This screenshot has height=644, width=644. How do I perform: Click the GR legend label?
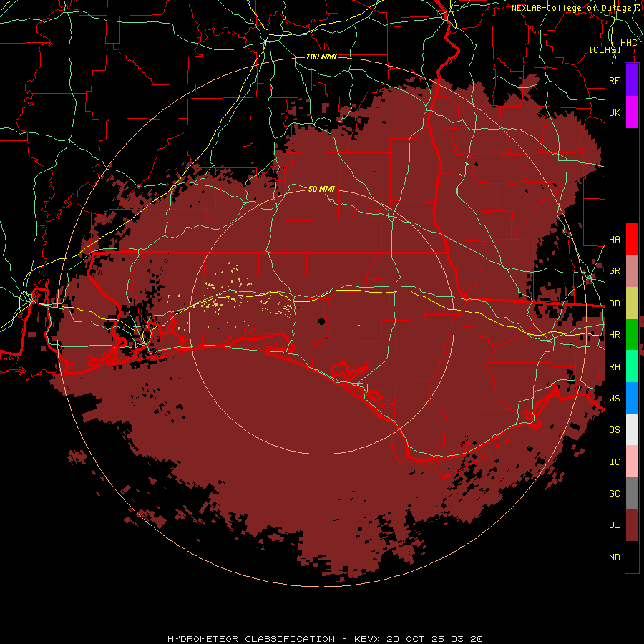[615, 271]
